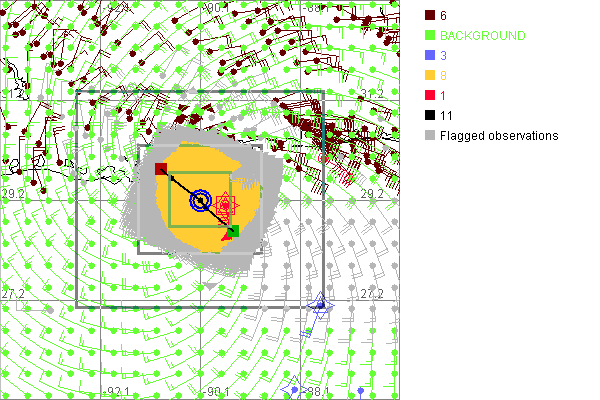Select blue star marker below 27.2 gridline
The width and height of the screenshot is (600, 400).
pyautogui.click(x=320, y=304)
